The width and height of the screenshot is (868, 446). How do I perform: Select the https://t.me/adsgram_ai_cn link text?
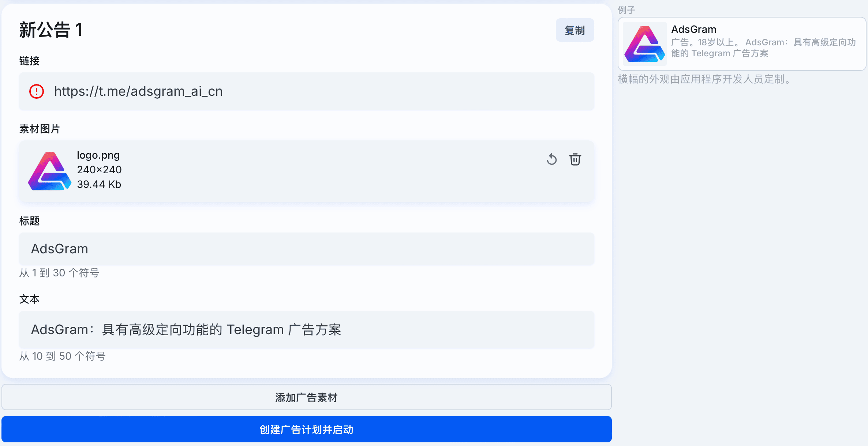click(139, 91)
